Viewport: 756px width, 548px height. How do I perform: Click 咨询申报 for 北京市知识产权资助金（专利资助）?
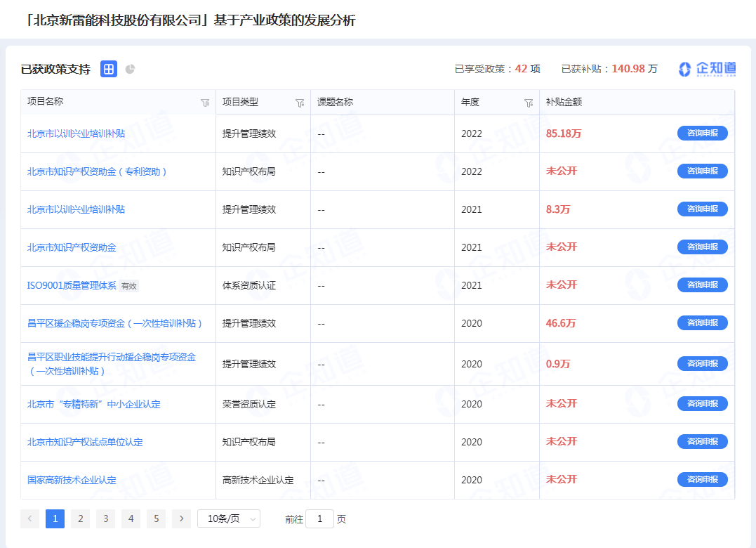pyautogui.click(x=703, y=171)
